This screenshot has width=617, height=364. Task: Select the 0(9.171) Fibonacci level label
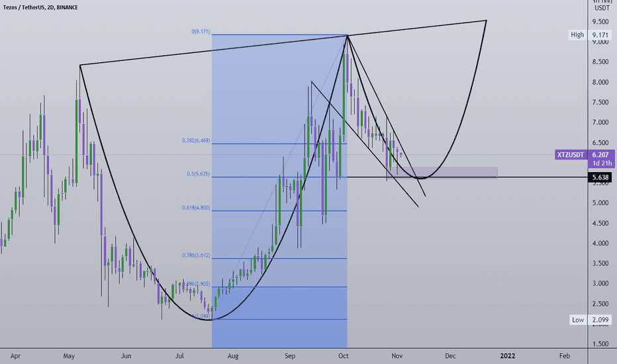tap(201, 32)
